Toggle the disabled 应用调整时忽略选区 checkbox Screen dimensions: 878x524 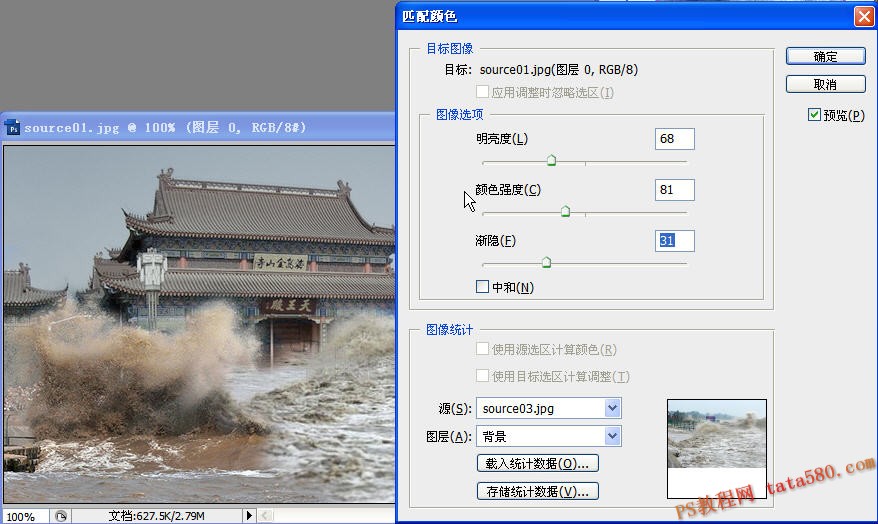[x=482, y=91]
